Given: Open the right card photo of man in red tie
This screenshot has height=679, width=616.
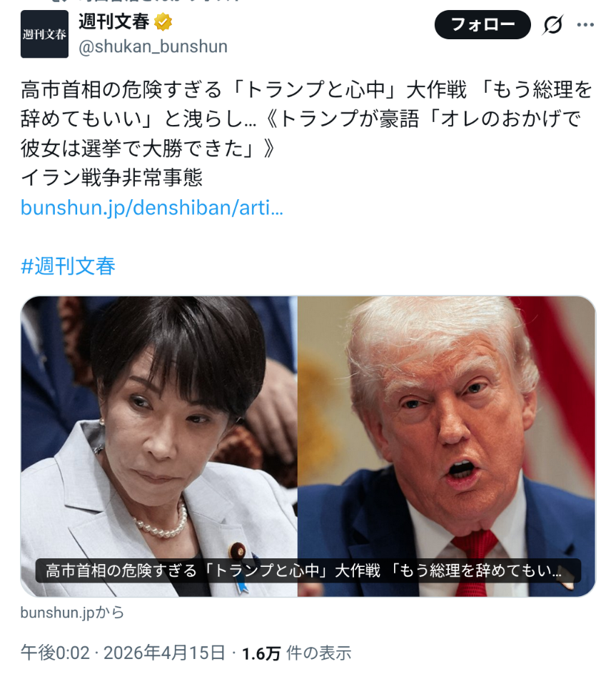Looking at the screenshot, I should (x=446, y=446).
